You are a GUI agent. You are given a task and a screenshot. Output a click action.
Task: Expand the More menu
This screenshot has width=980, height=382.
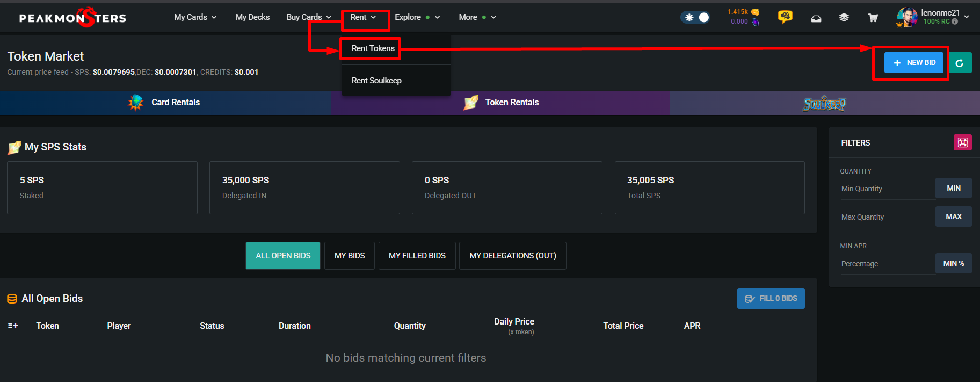click(477, 17)
